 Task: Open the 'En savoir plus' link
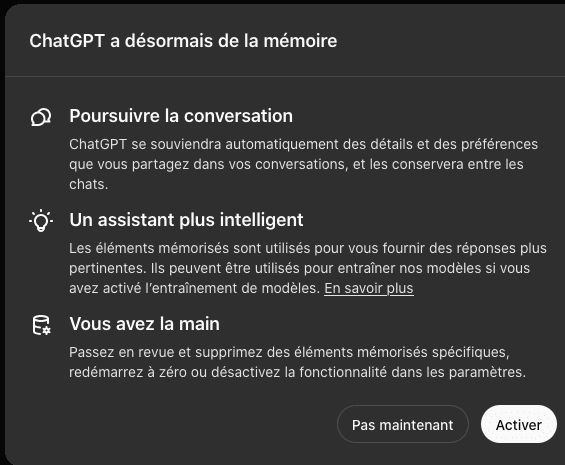click(369, 288)
